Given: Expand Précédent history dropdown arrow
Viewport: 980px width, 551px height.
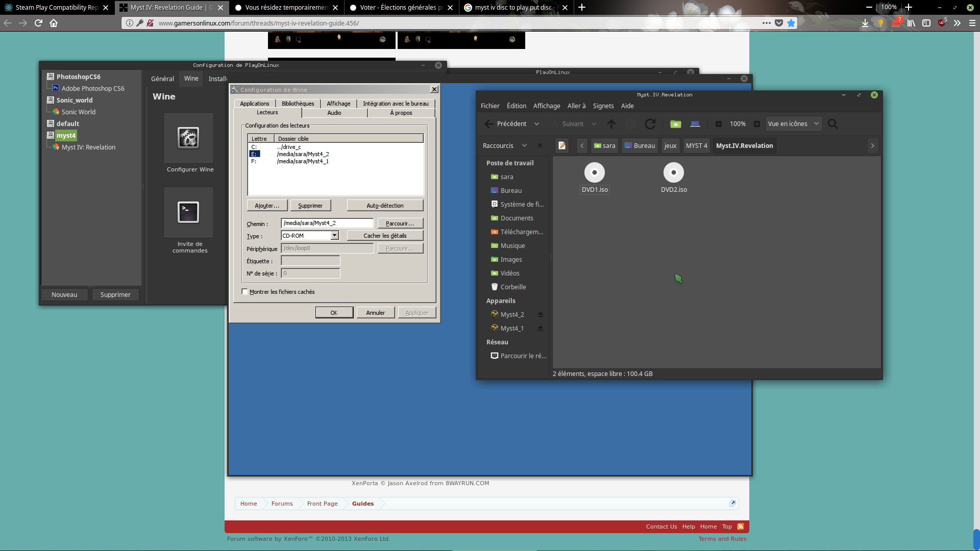Looking at the screenshot, I should pos(536,124).
